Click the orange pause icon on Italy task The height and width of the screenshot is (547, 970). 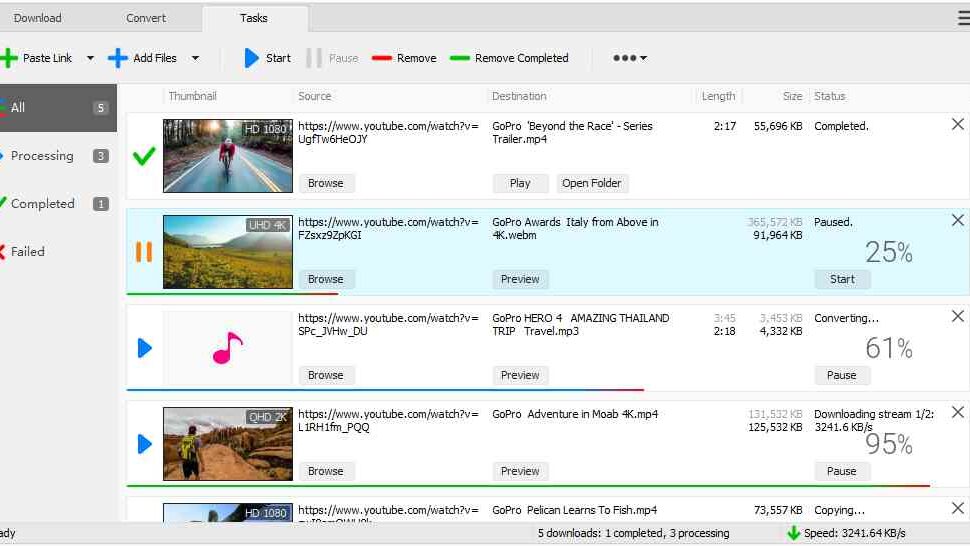144,252
